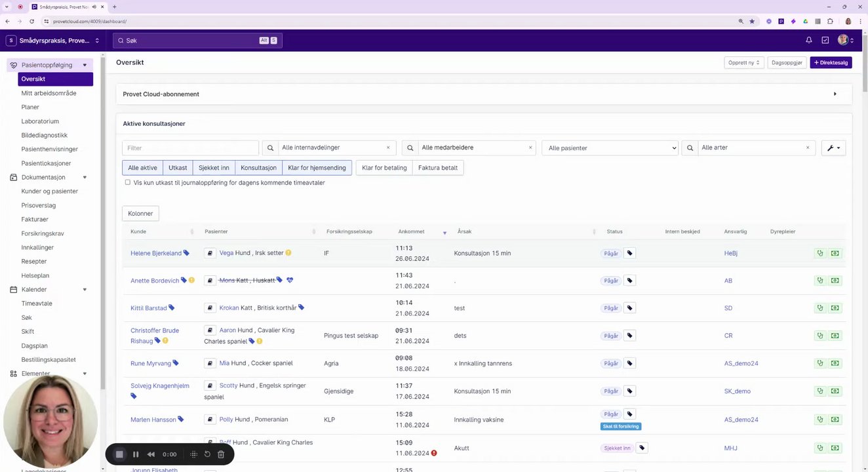Open the Smådyrspraksis clinic switcher
Viewport: 868px width, 472px height.
52,41
